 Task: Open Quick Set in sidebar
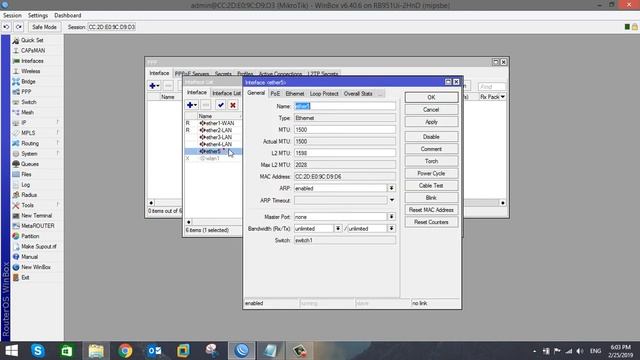coord(32,40)
